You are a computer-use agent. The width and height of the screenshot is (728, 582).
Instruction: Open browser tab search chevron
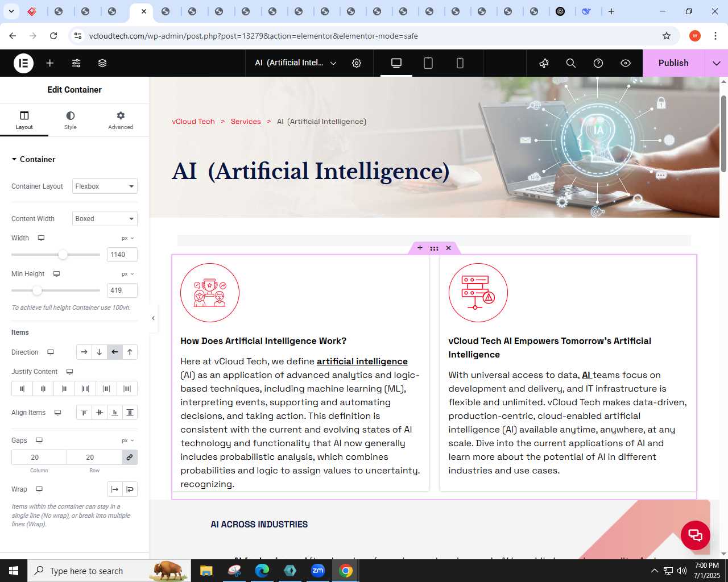click(11, 11)
